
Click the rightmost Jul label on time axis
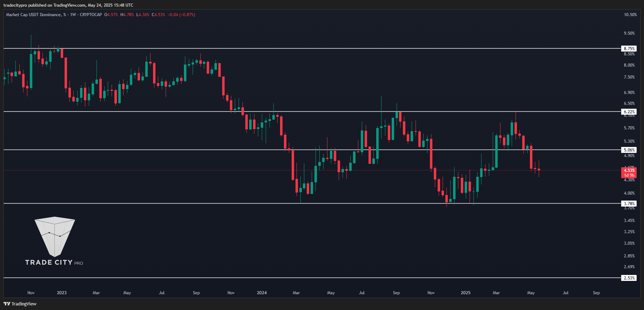pos(566,293)
